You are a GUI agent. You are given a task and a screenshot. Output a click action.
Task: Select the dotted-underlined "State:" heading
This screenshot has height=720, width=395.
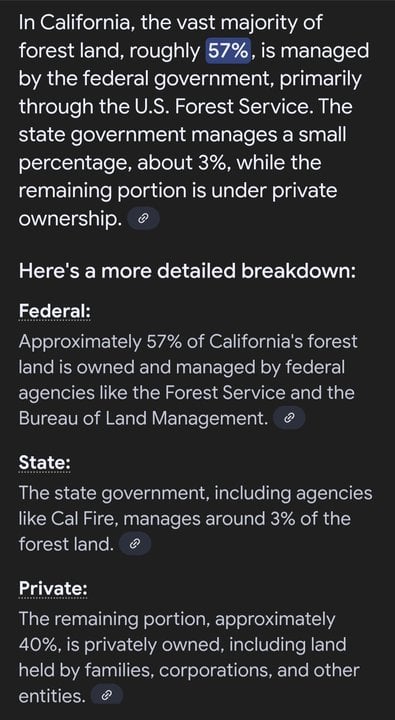coord(45,463)
